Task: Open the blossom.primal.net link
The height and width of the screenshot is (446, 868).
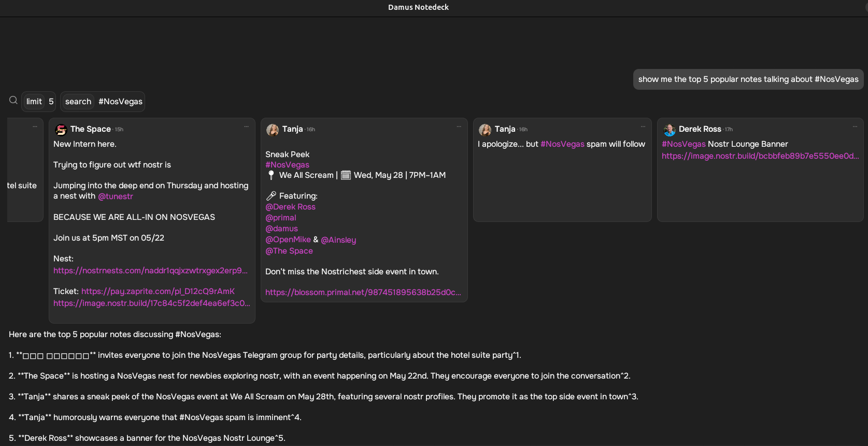Action: pyautogui.click(x=363, y=292)
